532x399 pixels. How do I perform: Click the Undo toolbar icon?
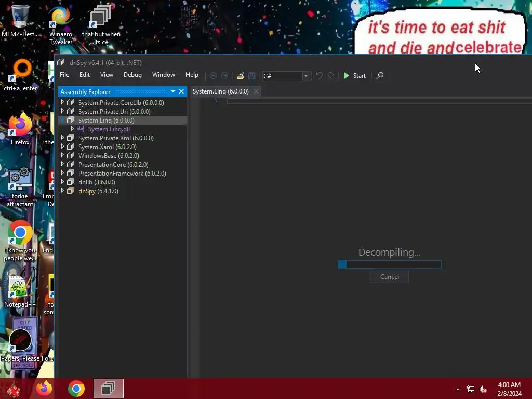pos(320,75)
